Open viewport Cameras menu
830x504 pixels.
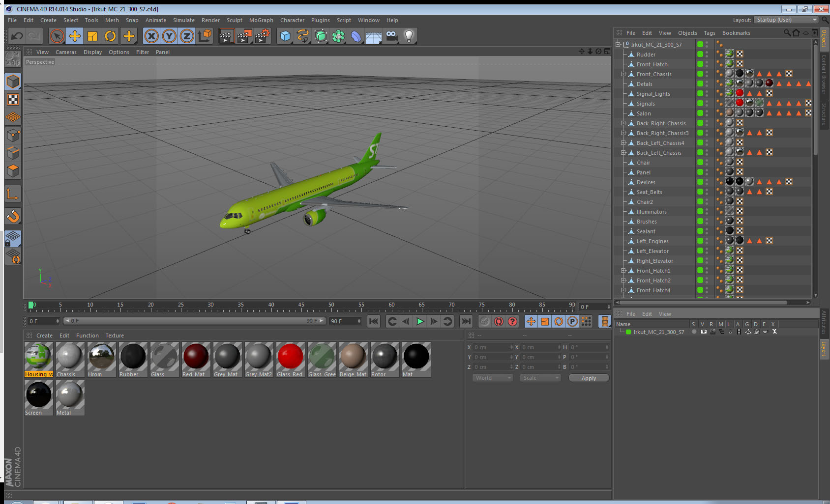[x=66, y=52]
